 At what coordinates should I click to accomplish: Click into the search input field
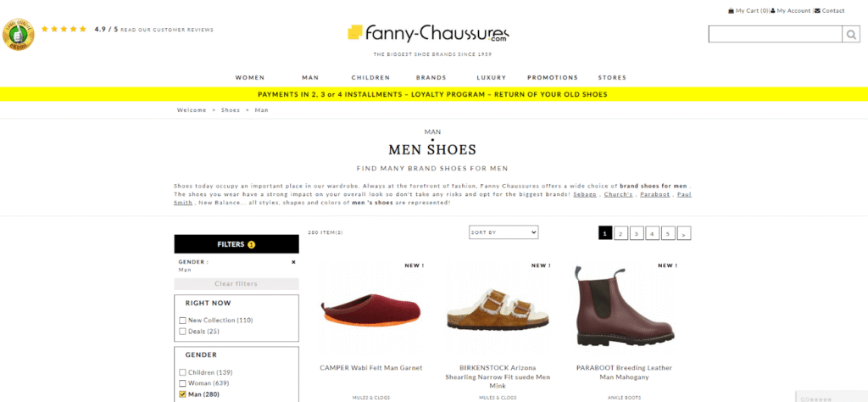click(776, 34)
